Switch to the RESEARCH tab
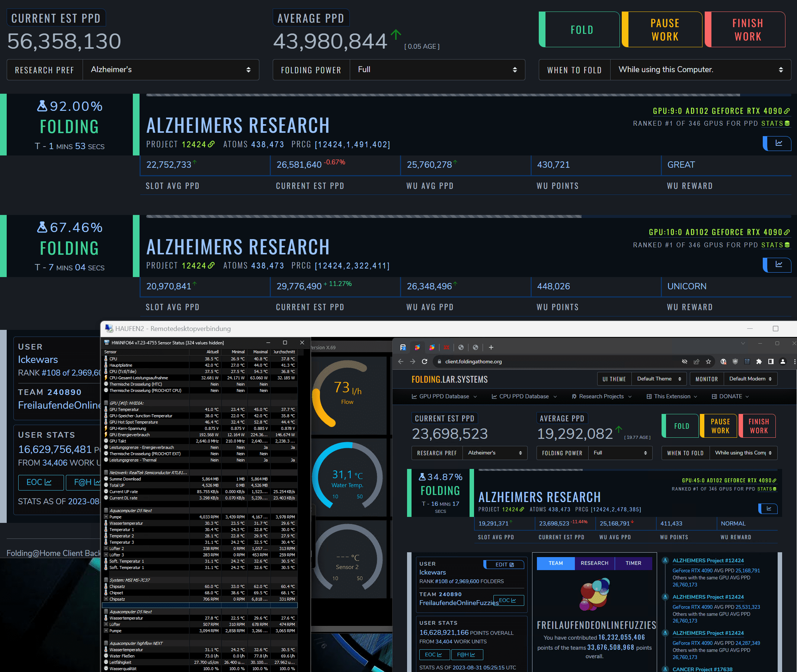 coord(594,563)
